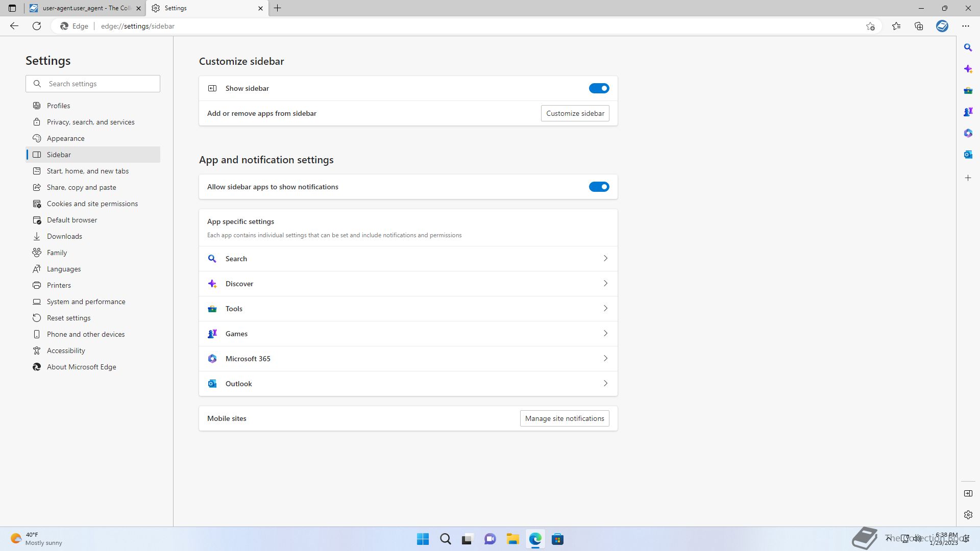The image size is (980, 551).
Task: Click browser back arrow
Action: 14,26
